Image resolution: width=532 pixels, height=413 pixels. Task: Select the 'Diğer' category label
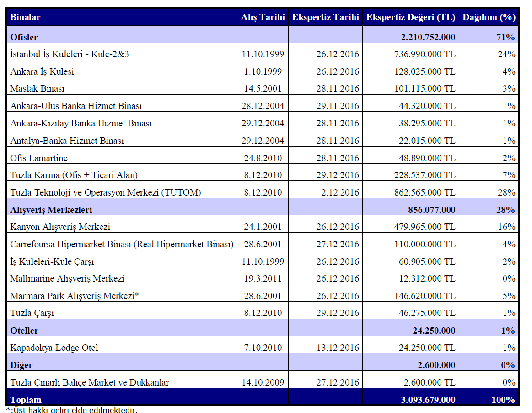21,365
